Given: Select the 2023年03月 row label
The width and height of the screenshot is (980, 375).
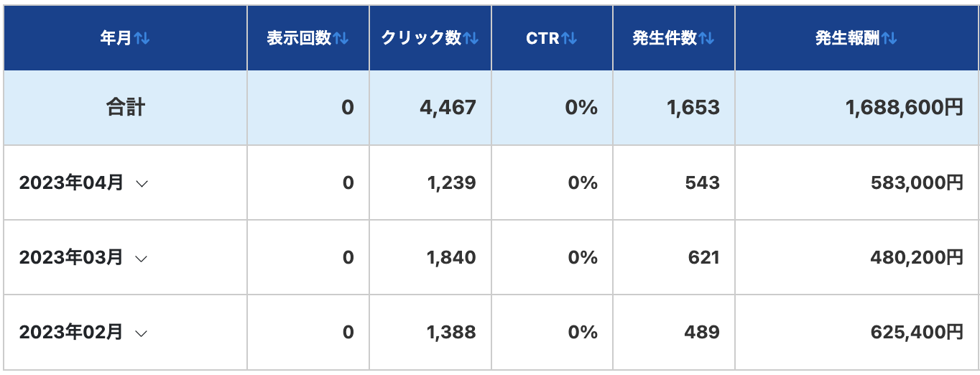Looking at the screenshot, I should pyautogui.click(x=71, y=257).
